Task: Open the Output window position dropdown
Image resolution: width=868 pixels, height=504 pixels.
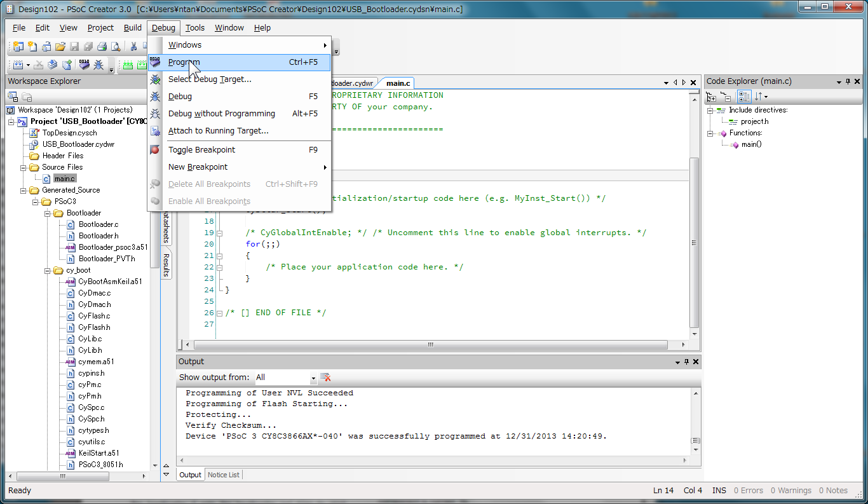Action: (x=677, y=362)
